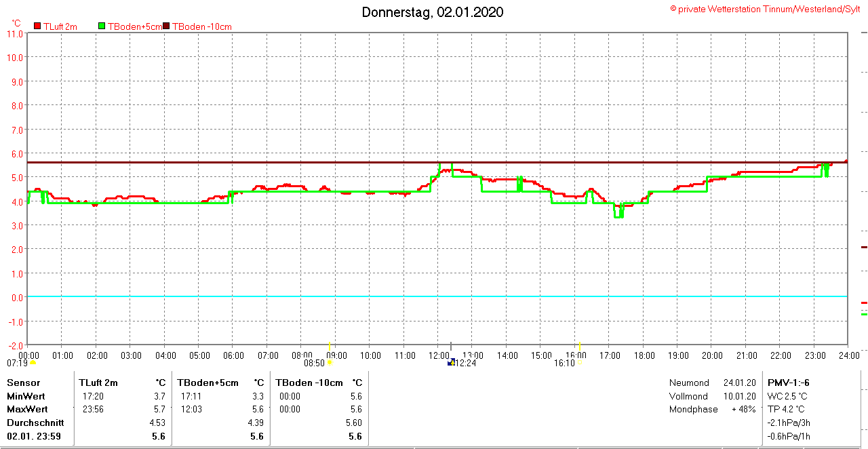The width and height of the screenshot is (868, 449).
Task: Click the green TBoden+5cm legend square
Action: tap(102, 26)
